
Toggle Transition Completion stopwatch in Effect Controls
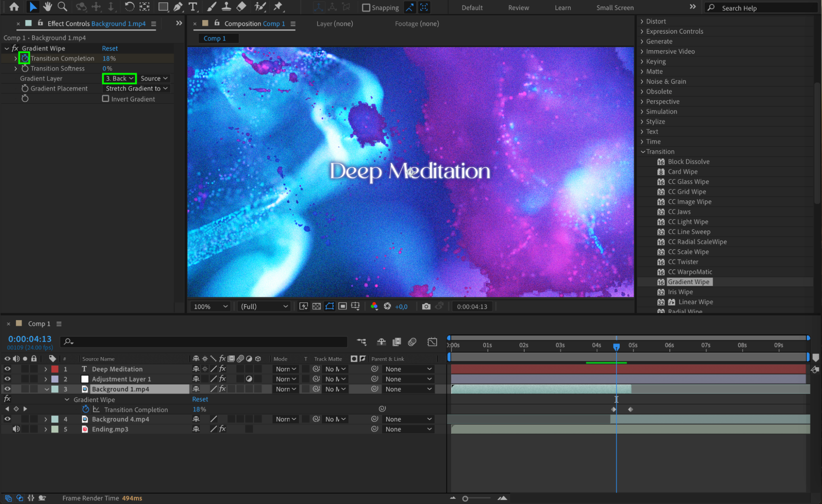click(25, 58)
